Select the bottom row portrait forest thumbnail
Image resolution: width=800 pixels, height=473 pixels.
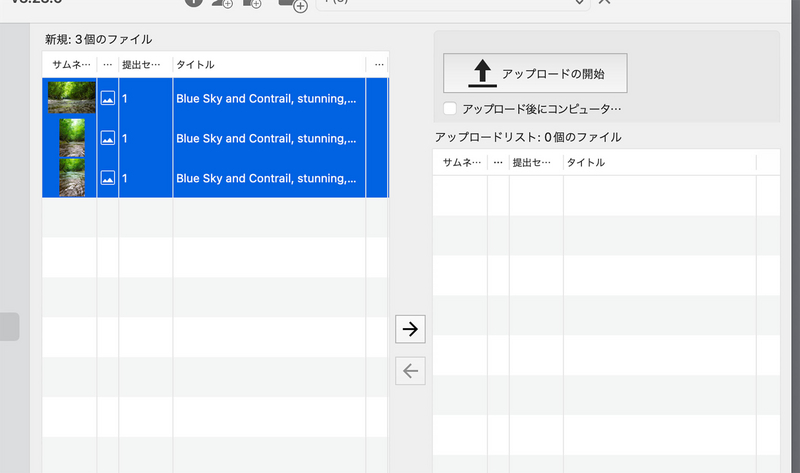tap(72, 178)
